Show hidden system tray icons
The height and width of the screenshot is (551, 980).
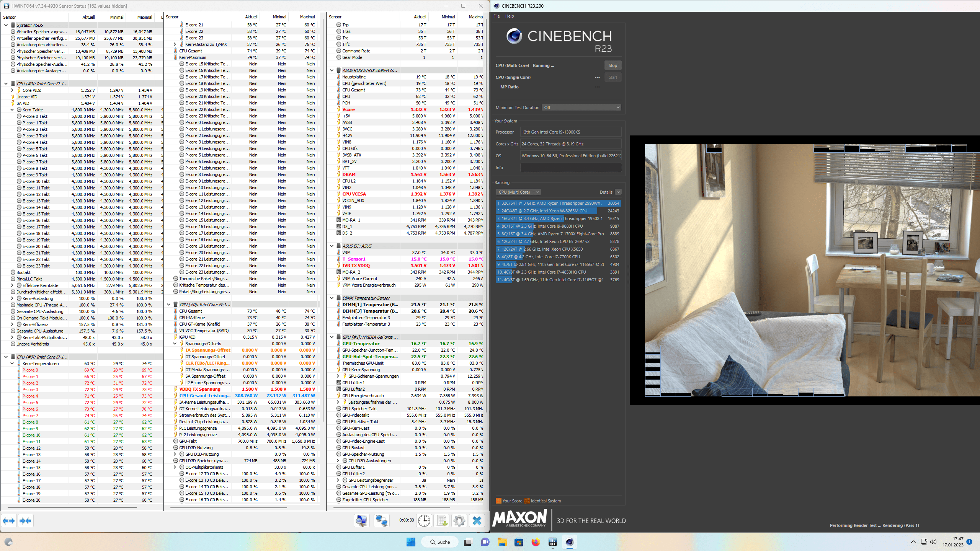[x=913, y=542]
